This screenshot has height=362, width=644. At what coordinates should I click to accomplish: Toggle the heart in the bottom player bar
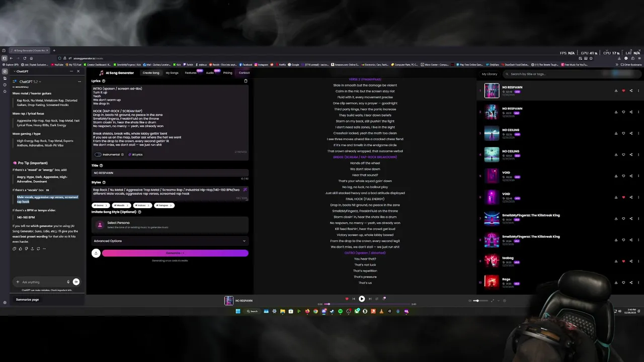click(346, 299)
